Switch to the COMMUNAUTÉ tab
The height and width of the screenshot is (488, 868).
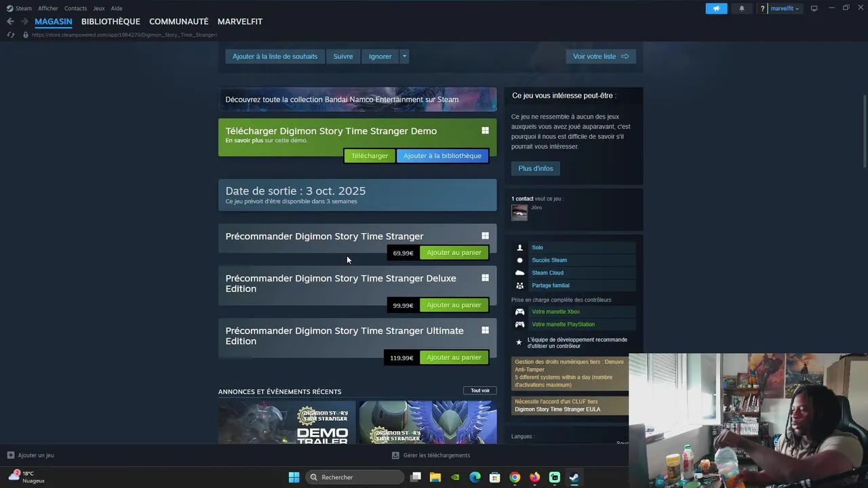point(179,22)
